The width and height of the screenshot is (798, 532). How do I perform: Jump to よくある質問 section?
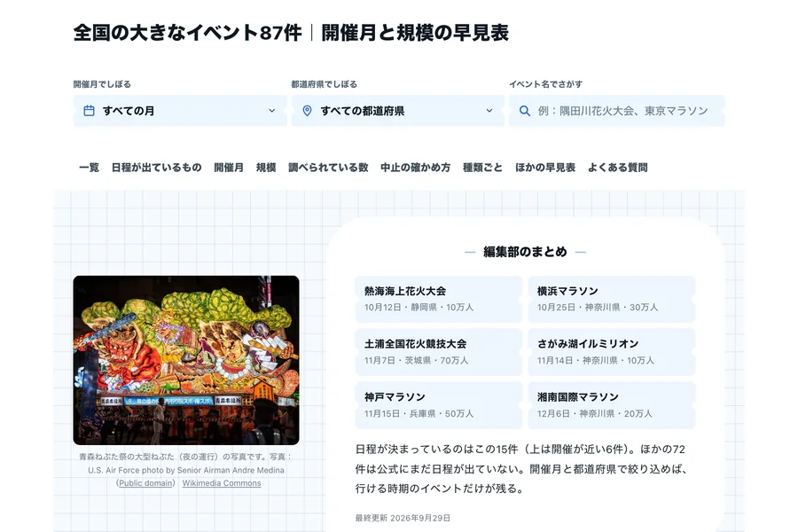click(x=618, y=168)
